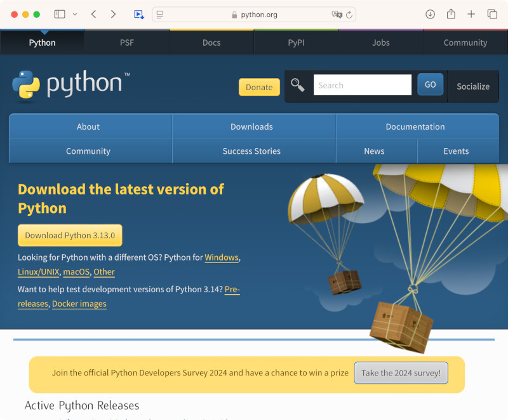
Task: Open a new tab with plus icon
Action: pyautogui.click(x=471, y=14)
